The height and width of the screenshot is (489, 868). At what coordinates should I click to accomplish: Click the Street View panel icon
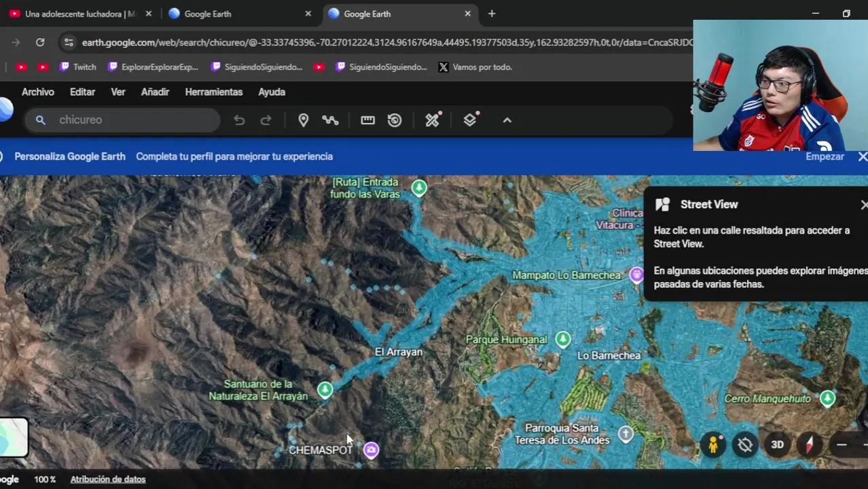pyautogui.click(x=663, y=204)
